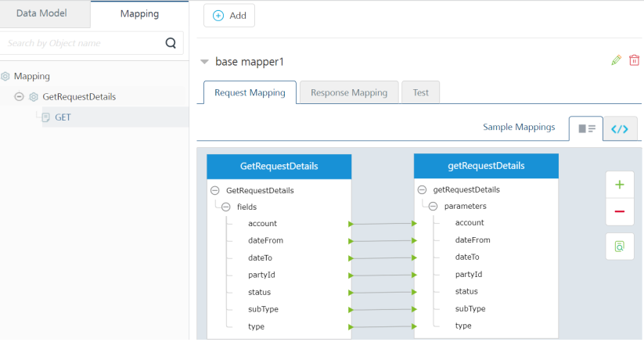Switch to code view icon
The height and width of the screenshot is (342, 644).
620,128
